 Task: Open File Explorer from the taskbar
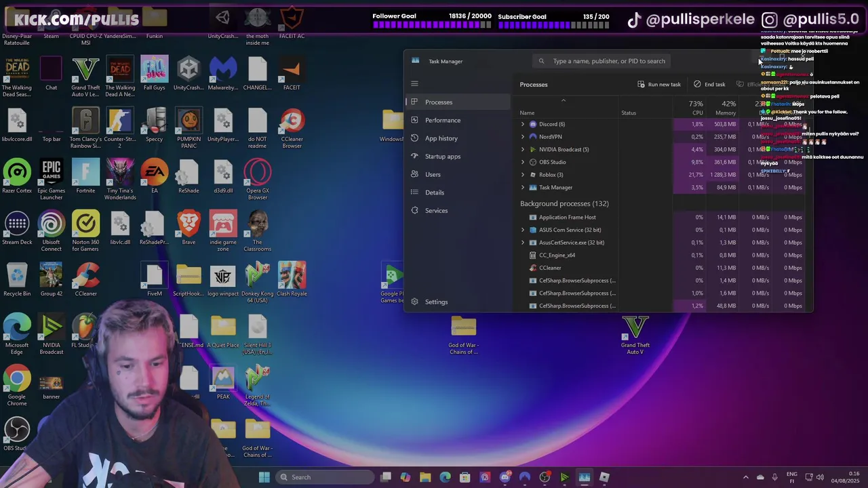(425, 477)
